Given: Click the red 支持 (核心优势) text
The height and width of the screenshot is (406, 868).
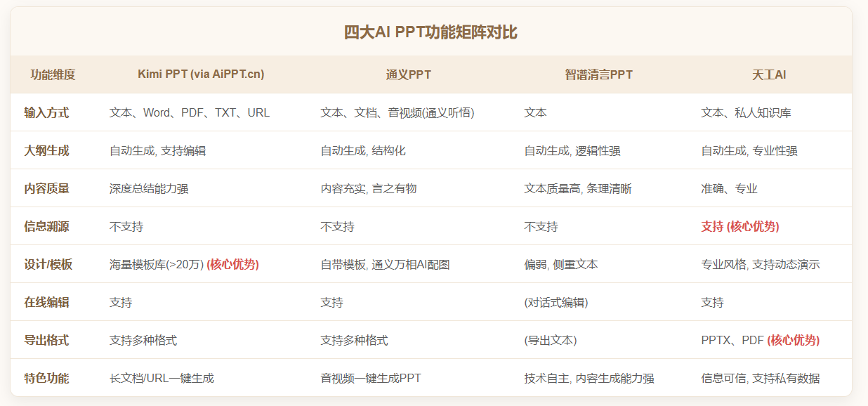Looking at the screenshot, I should click(739, 226).
